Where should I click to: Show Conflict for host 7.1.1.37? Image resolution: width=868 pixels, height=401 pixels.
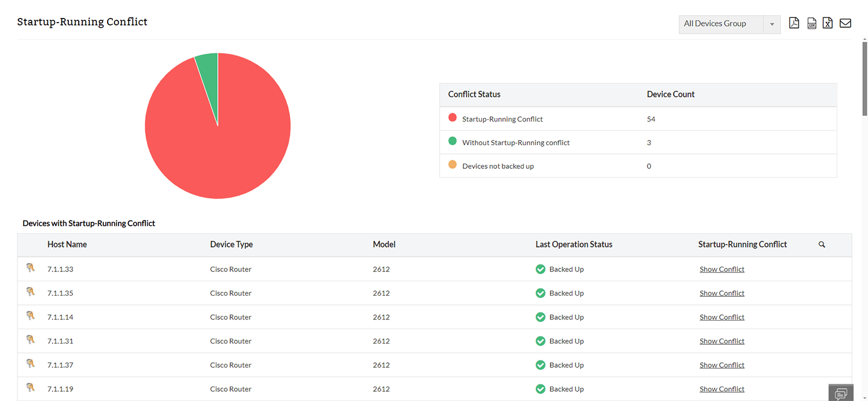(722, 365)
